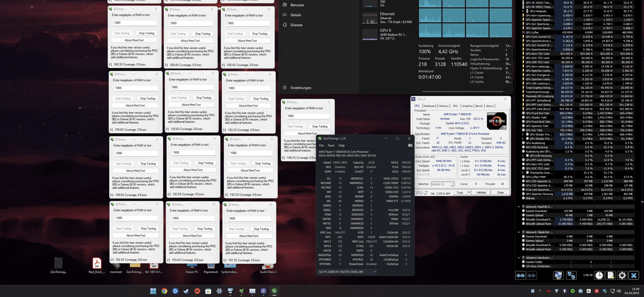Viewport: 644px width, 297px height.
Task: Click CPU-Z chip taskbar icon
Action: pos(263,291)
